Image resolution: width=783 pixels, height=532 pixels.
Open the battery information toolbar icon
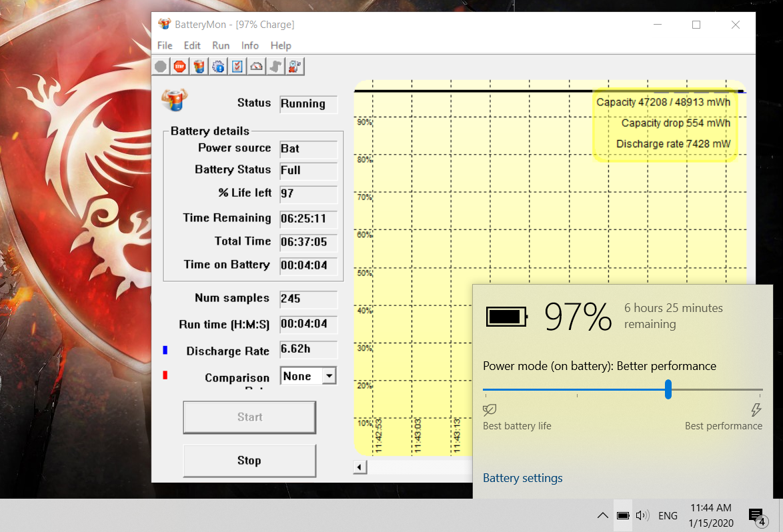[199, 67]
